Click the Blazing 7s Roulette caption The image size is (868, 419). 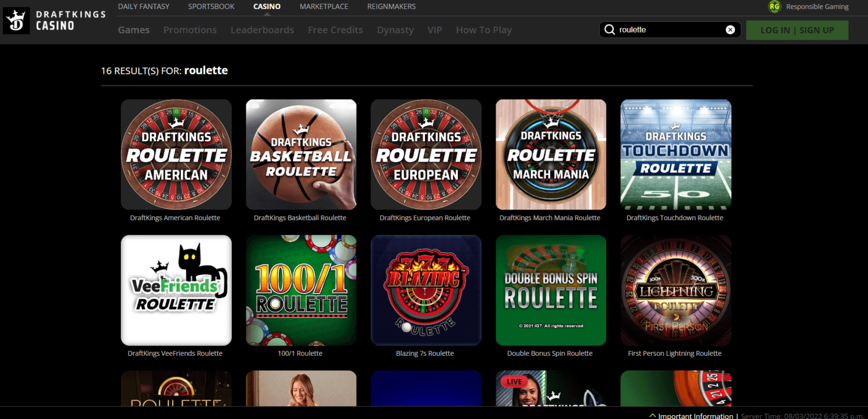click(425, 353)
